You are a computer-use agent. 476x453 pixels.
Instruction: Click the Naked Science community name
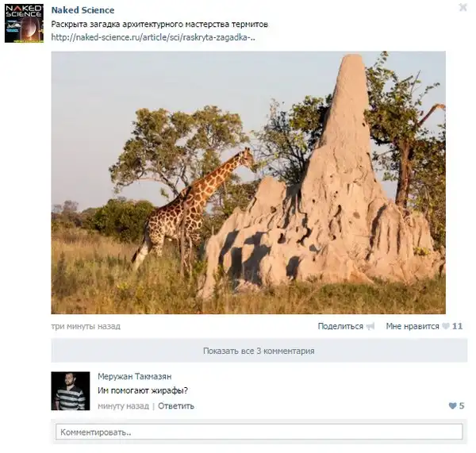point(83,10)
